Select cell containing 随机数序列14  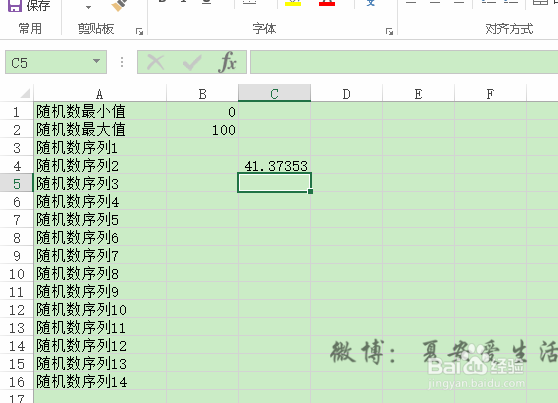[100, 381]
